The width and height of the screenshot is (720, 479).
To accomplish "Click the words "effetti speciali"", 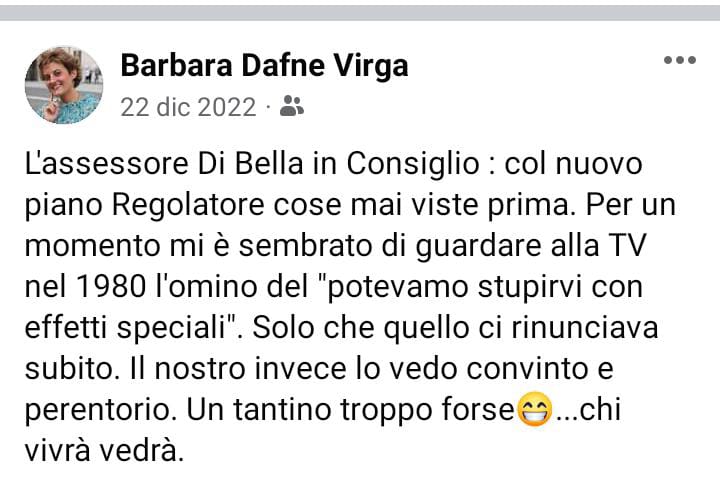I will coord(127,328).
